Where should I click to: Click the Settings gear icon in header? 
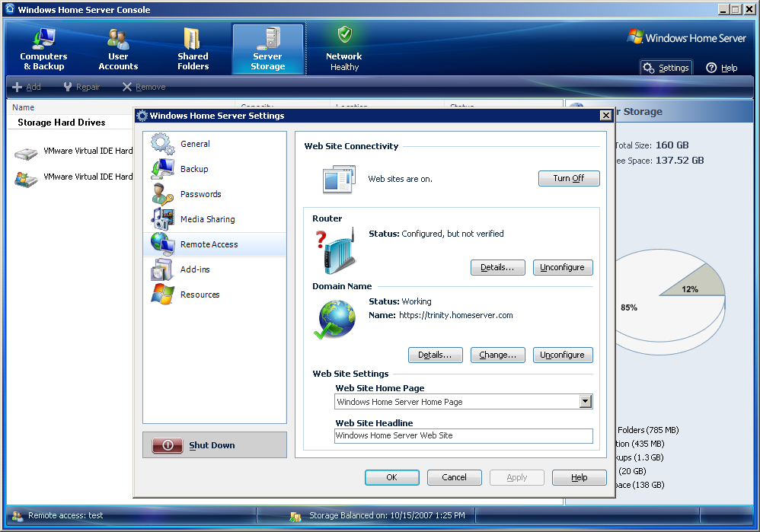(649, 68)
